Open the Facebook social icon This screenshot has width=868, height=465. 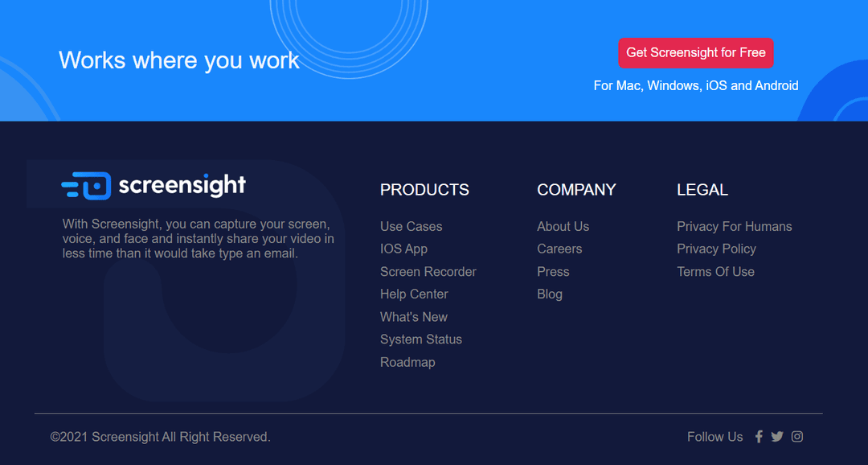pyautogui.click(x=759, y=437)
